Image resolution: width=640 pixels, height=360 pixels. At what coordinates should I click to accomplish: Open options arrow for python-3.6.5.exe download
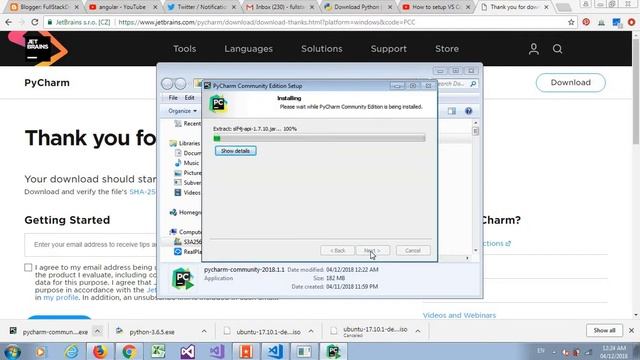pos(204,331)
